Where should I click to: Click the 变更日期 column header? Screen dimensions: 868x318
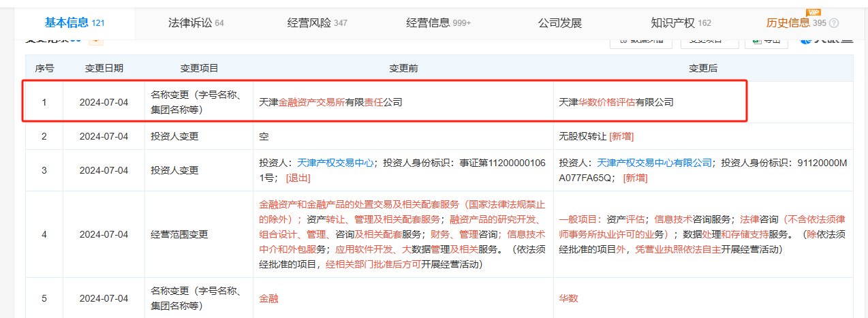pos(104,68)
